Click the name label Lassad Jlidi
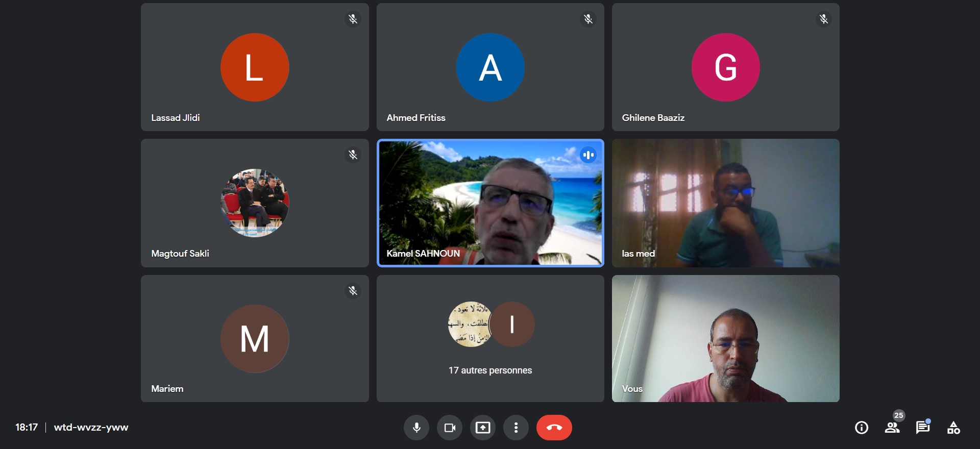980x449 pixels. tap(176, 118)
